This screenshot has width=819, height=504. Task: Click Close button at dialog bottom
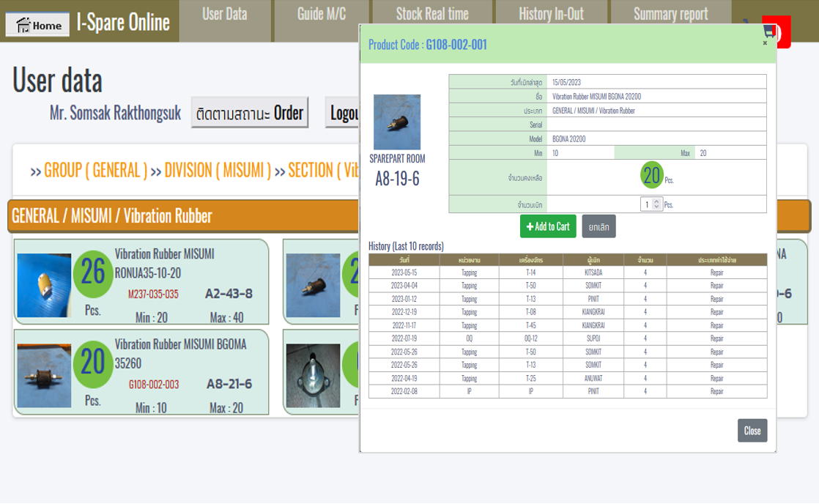point(752,431)
